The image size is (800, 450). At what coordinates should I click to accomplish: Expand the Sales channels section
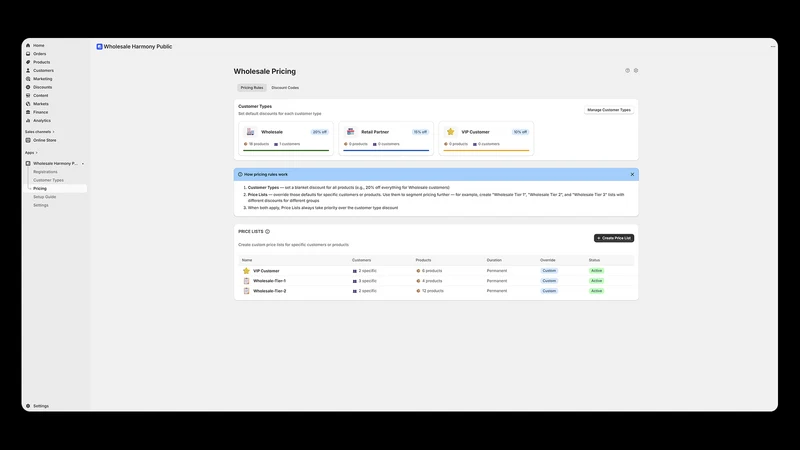54,132
